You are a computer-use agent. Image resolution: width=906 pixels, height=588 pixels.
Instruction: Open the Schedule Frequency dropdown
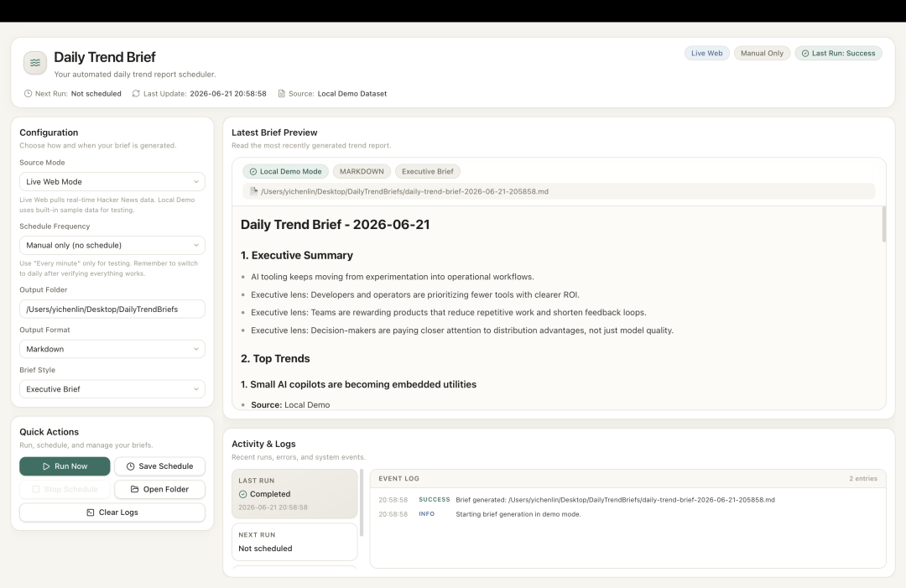[112, 245]
